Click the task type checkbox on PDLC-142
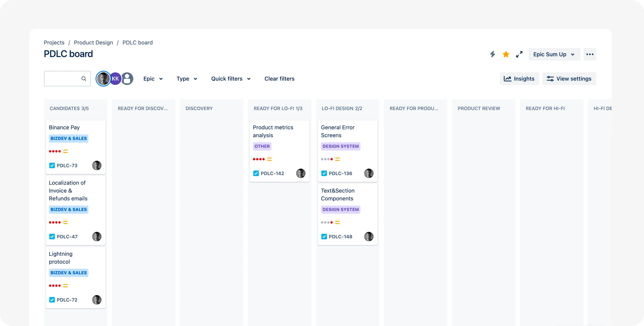The width and height of the screenshot is (644, 326). coord(256,173)
